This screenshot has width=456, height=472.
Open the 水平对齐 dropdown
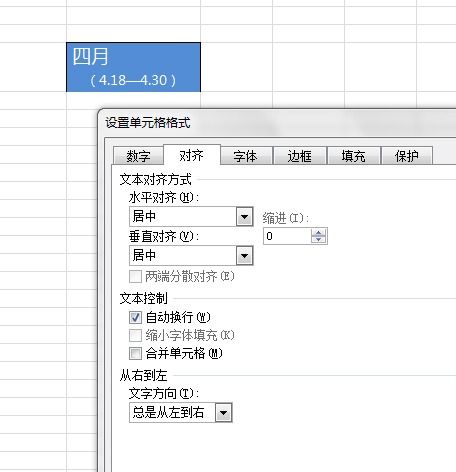pyautogui.click(x=244, y=217)
